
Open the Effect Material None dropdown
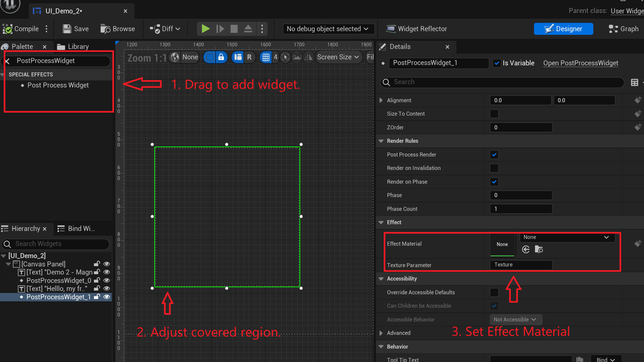coord(567,237)
